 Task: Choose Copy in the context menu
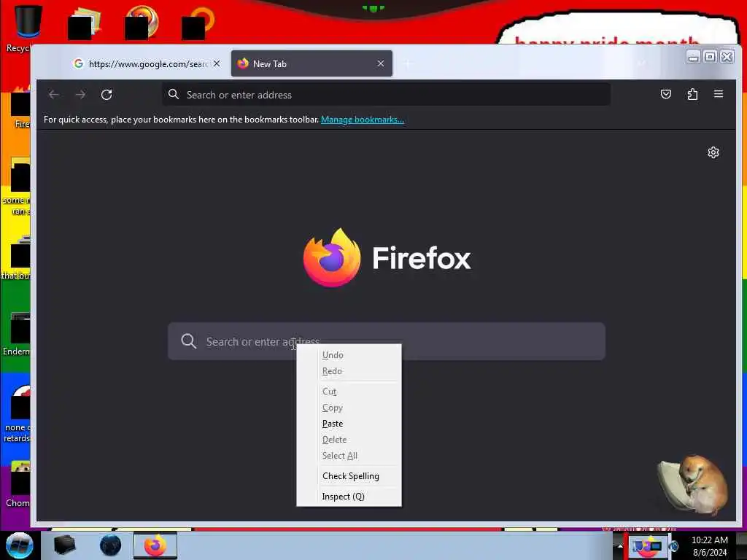pyautogui.click(x=349, y=408)
